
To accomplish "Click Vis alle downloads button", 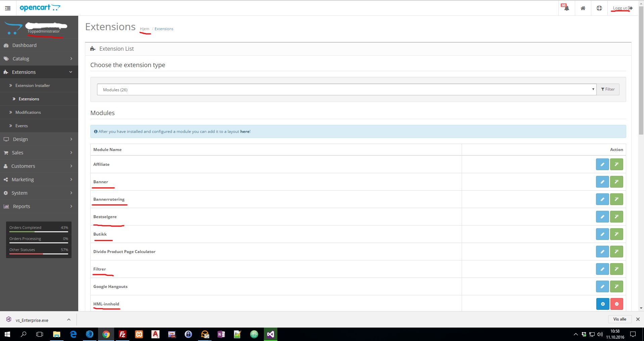I will point(620,319).
